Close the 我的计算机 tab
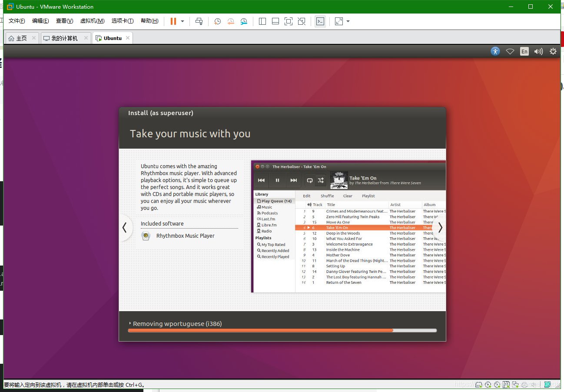This screenshot has height=392, width=564. coord(86,38)
